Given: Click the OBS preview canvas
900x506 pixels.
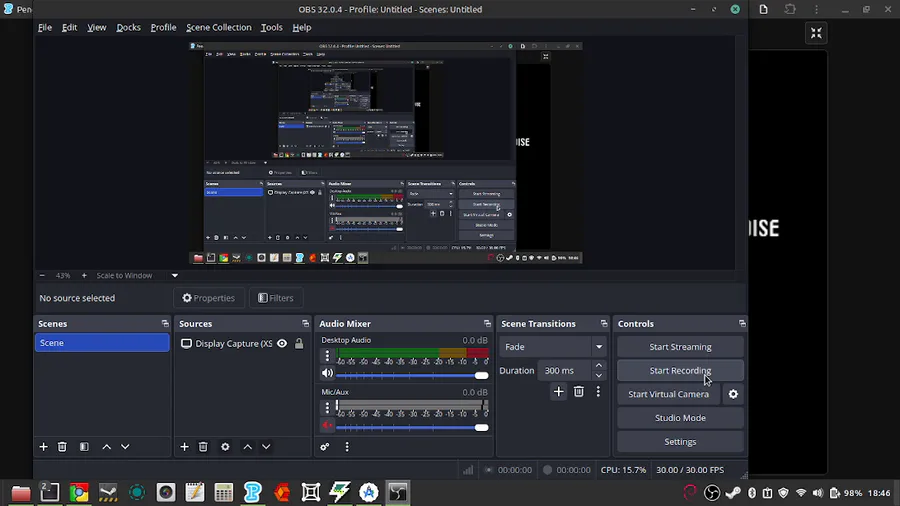Looking at the screenshot, I should click(385, 152).
